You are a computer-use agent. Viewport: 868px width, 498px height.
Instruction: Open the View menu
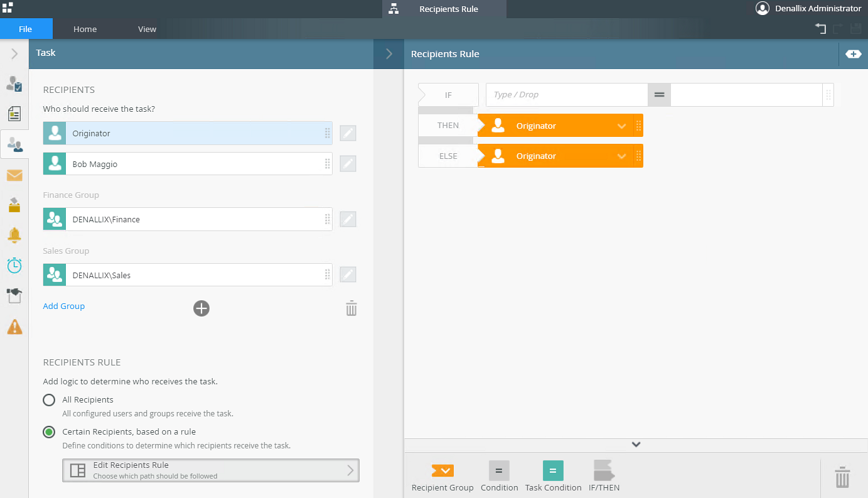(x=147, y=29)
